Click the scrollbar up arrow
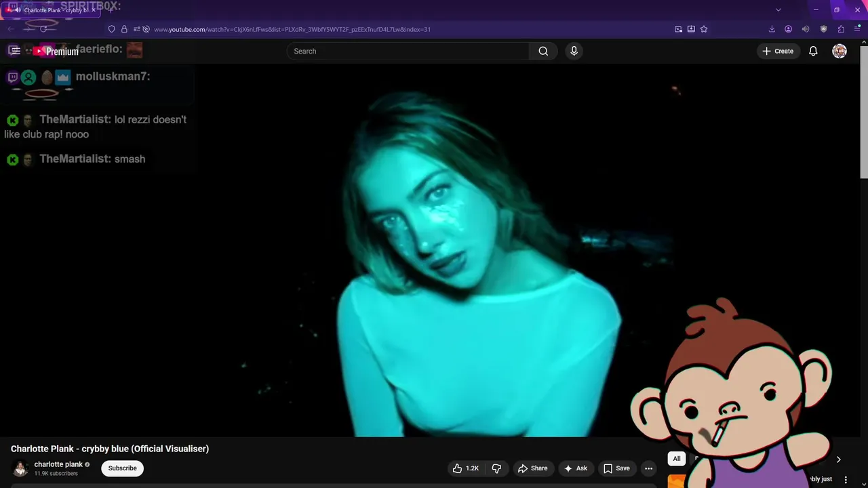This screenshot has width=868, height=488. point(864,43)
